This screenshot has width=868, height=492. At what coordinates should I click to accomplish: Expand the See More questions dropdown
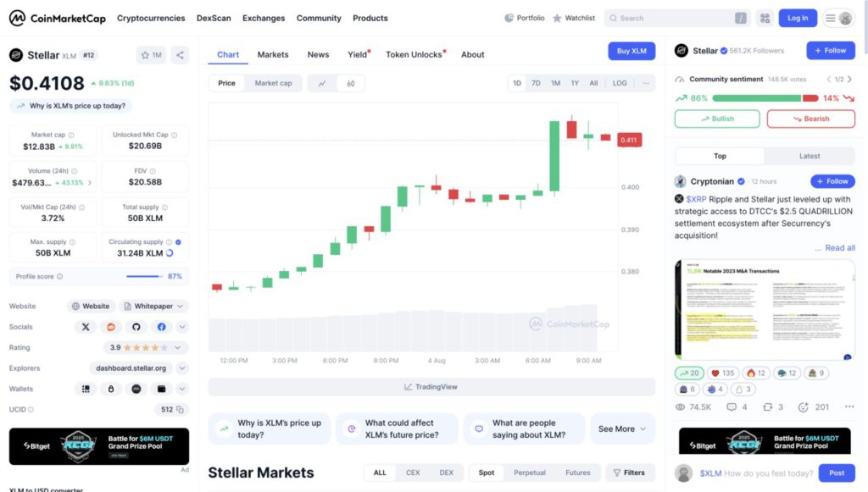[x=622, y=429]
